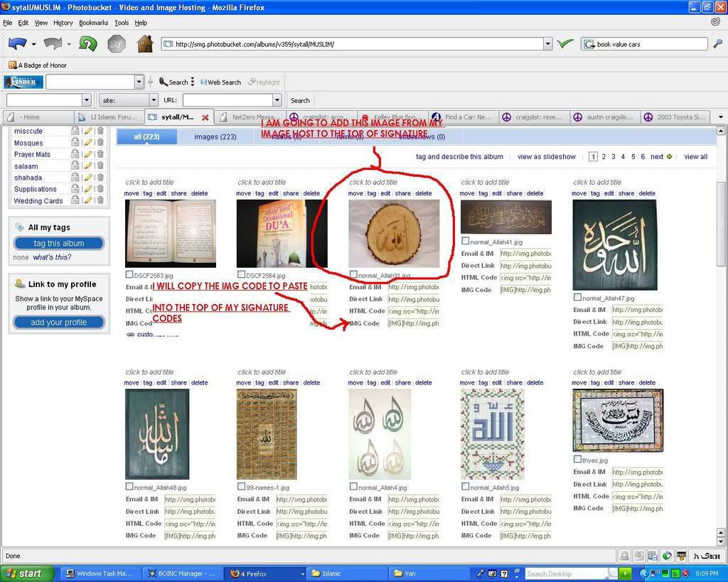Viewport: 728px width, 582px height.
Task: Open the address bar history dropdown
Action: point(548,44)
